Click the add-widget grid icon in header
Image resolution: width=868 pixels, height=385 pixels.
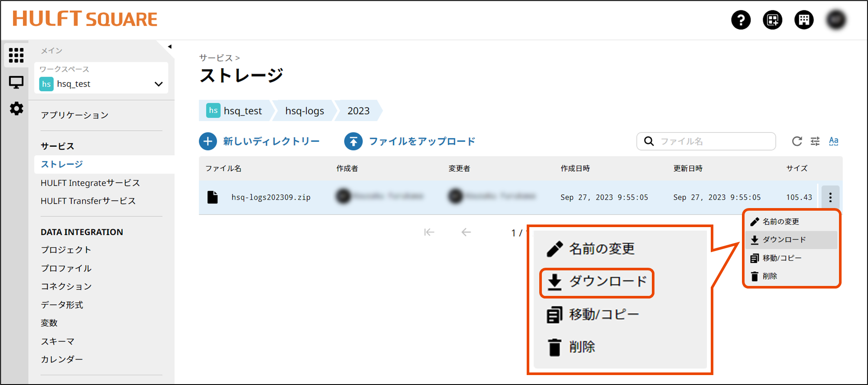(772, 20)
